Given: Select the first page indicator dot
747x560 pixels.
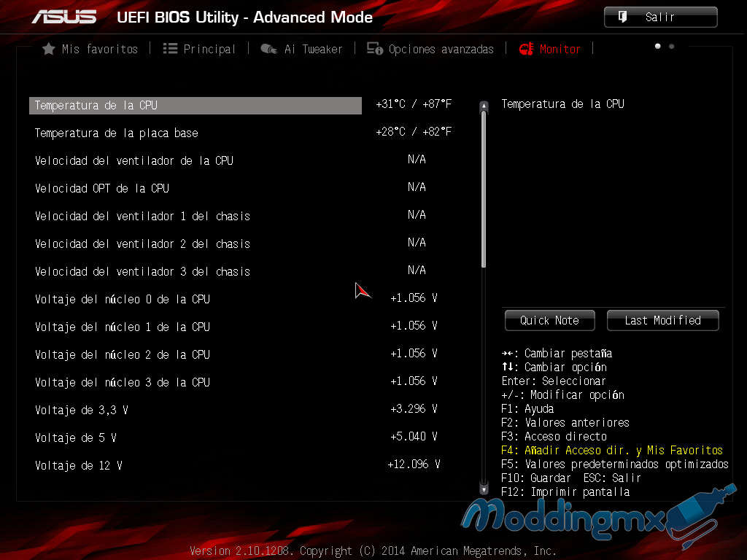Looking at the screenshot, I should (658, 46).
